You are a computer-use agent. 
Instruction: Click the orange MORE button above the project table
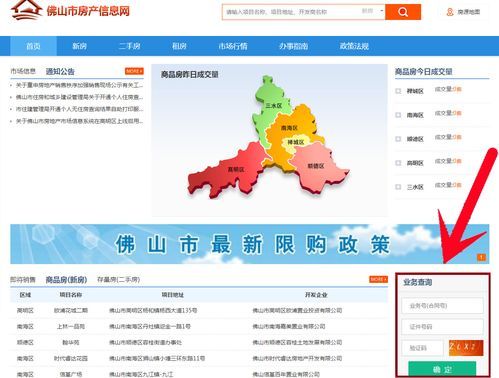(378, 279)
